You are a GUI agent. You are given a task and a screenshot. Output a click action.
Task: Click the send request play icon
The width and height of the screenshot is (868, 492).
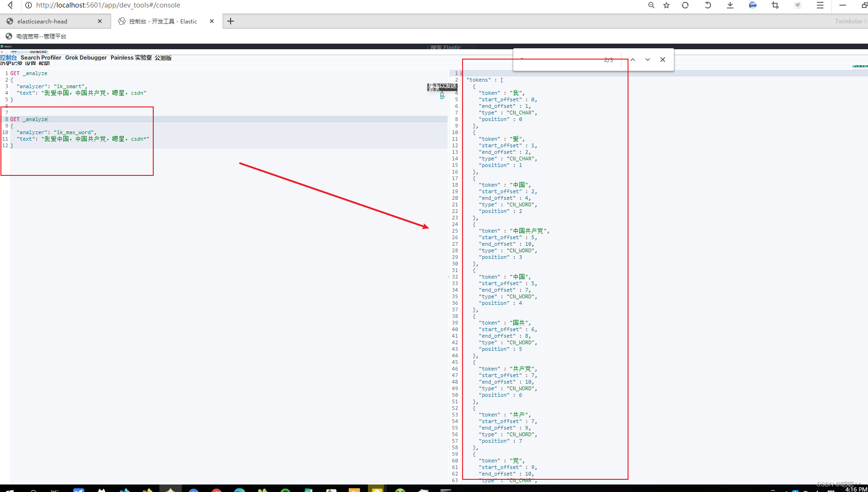click(x=442, y=96)
